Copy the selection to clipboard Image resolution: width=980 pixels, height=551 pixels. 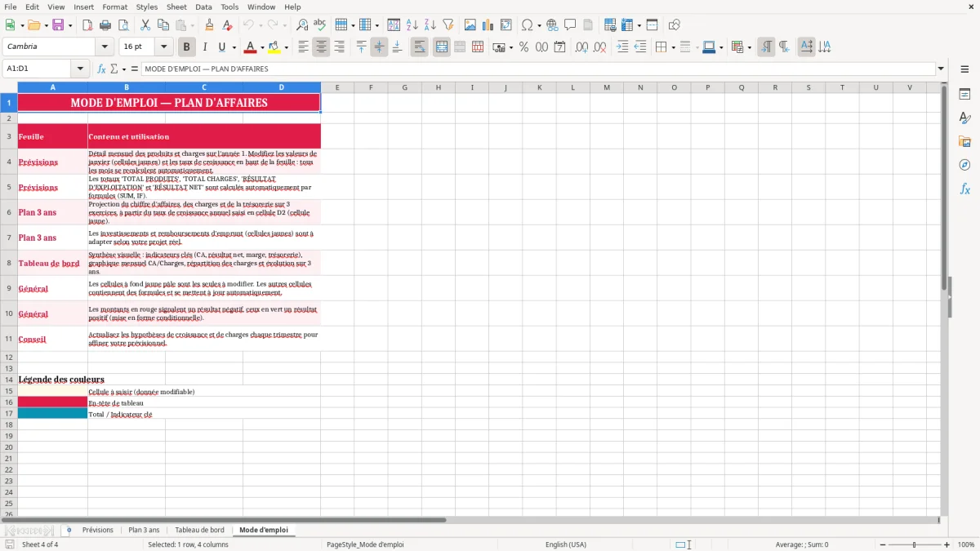[x=163, y=25]
